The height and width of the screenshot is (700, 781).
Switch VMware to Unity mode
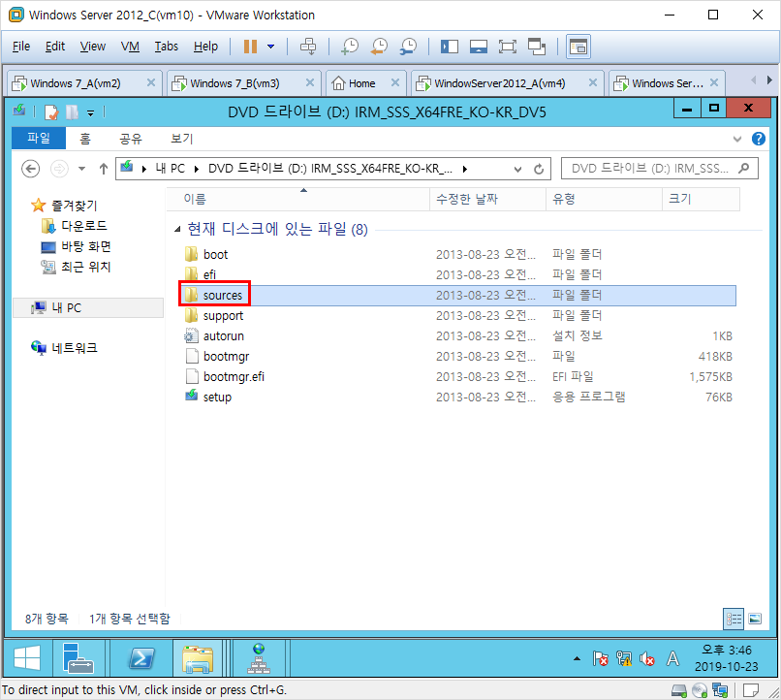point(537,47)
